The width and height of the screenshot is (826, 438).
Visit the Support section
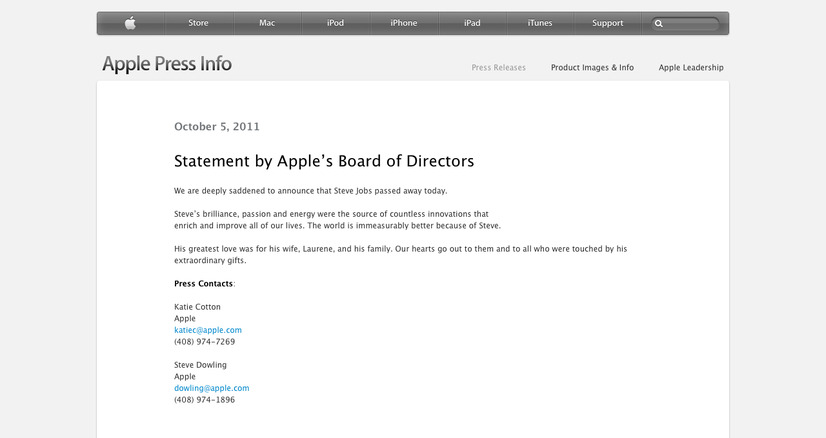pyautogui.click(x=607, y=23)
